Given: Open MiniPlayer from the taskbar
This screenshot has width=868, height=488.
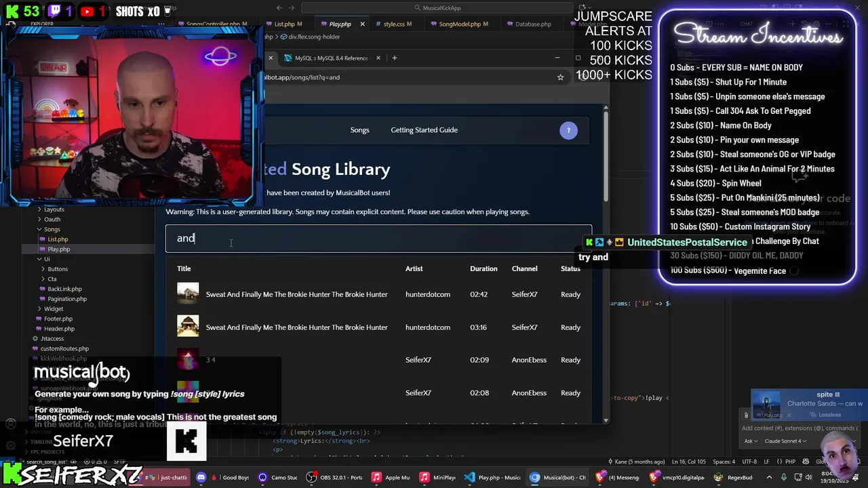Looking at the screenshot, I should (439, 477).
